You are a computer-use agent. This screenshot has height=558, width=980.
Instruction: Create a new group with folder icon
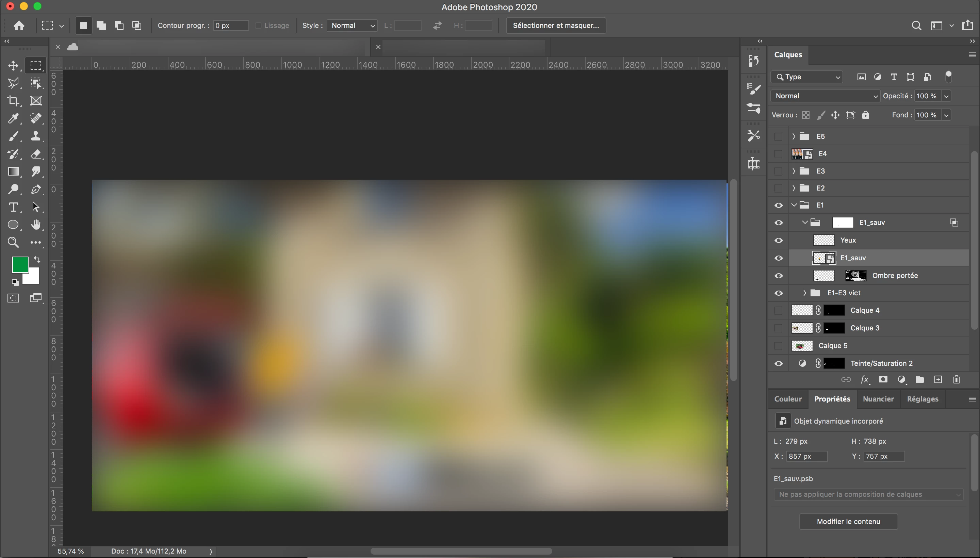click(x=919, y=379)
